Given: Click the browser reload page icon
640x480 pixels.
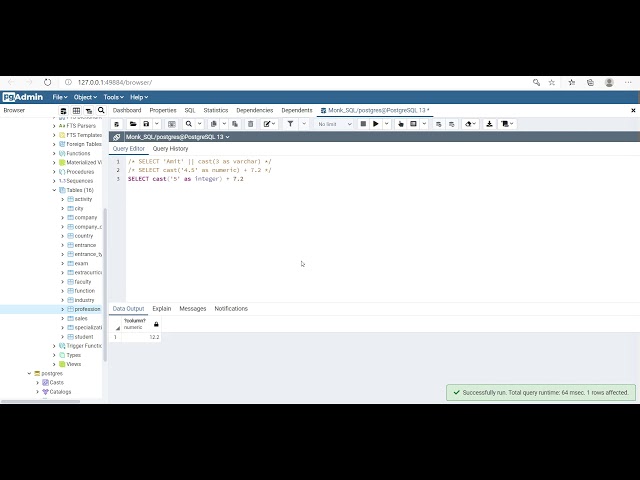Looking at the screenshot, I should 47,82.
